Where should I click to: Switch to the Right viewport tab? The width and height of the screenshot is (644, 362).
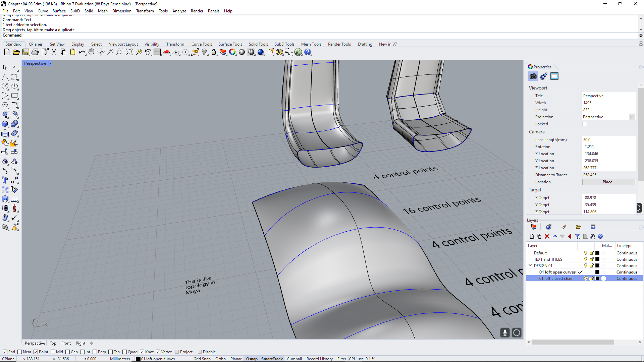tap(80, 343)
